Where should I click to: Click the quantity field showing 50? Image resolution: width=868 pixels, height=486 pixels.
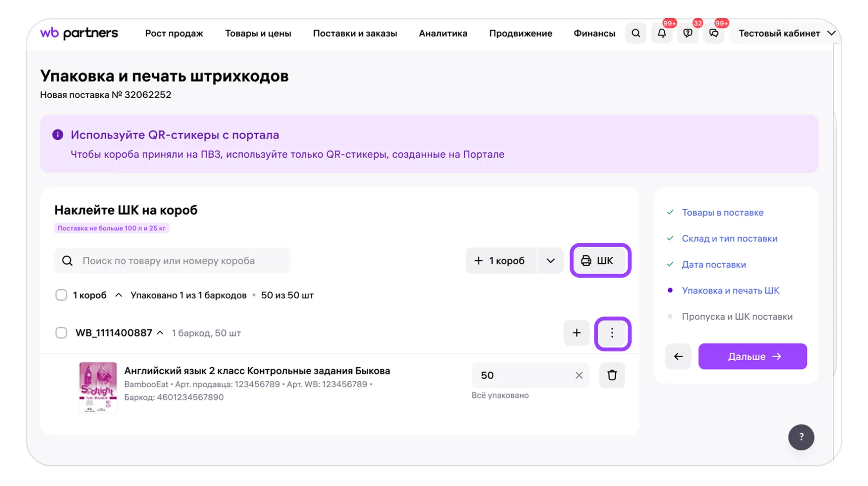530,375
